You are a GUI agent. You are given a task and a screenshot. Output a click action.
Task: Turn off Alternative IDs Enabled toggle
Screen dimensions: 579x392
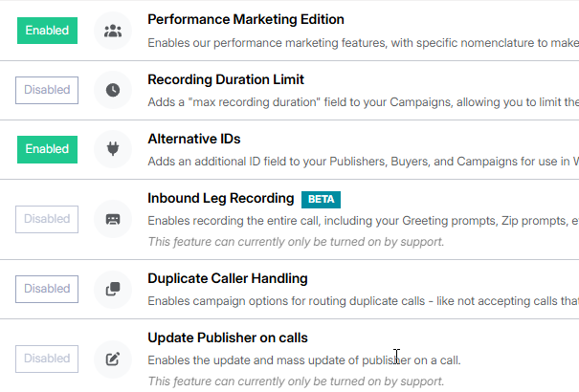coord(47,149)
